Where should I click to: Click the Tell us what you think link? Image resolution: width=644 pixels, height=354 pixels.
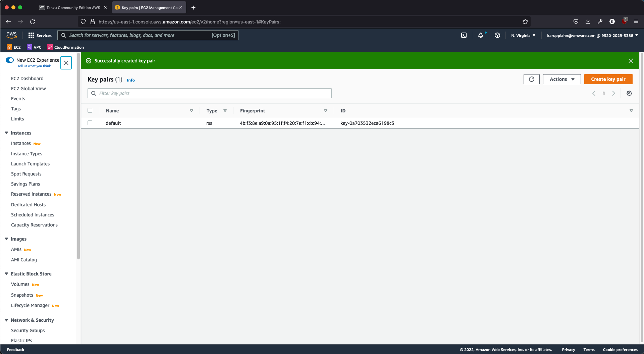[x=34, y=66]
